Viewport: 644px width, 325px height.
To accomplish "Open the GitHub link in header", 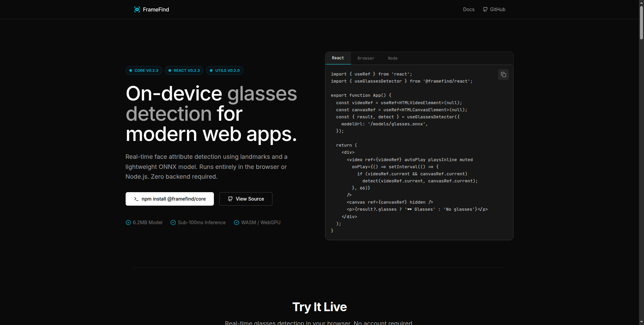I will tap(494, 9).
